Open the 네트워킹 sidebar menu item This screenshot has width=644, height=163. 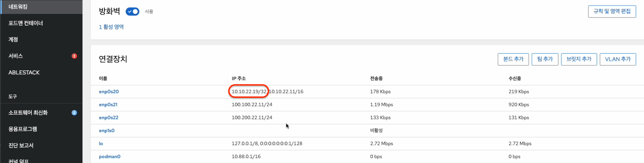coord(18,7)
